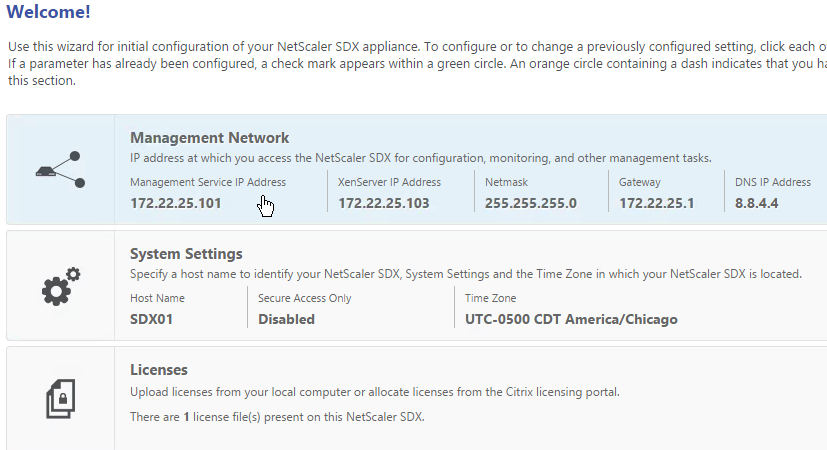The image size is (827, 450).
Task: Click the Welcome! page heading
Action: point(49,12)
